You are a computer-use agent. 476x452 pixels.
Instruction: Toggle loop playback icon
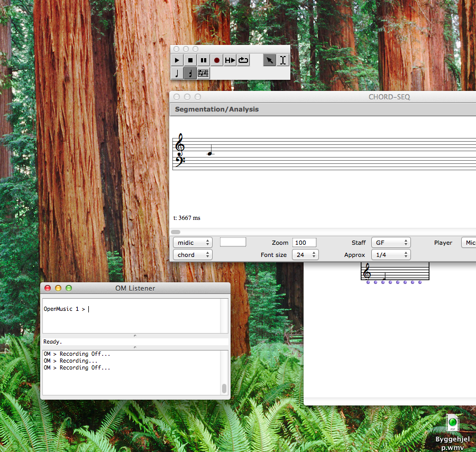click(x=243, y=60)
